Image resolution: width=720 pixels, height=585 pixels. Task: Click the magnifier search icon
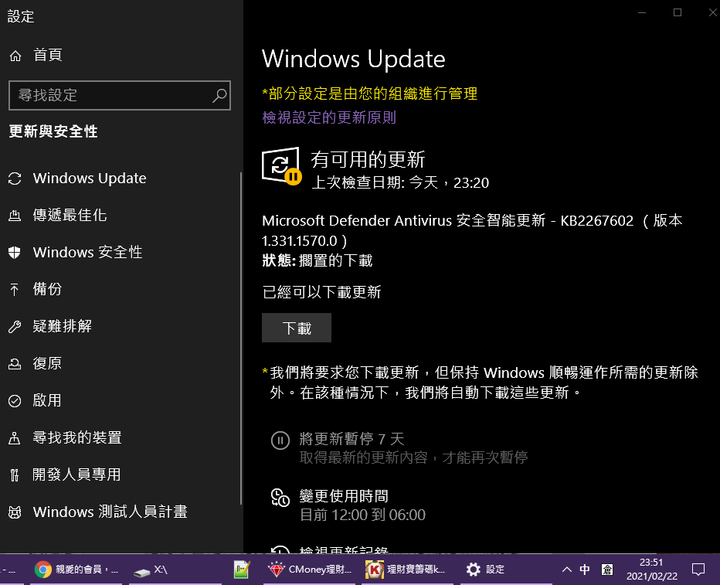point(219,96)
